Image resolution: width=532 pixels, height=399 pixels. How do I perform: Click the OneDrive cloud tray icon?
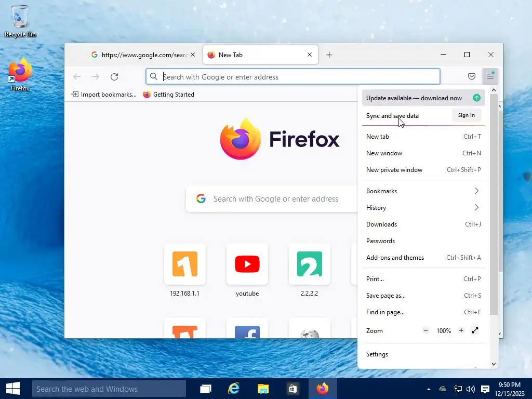tap(443, 389)
